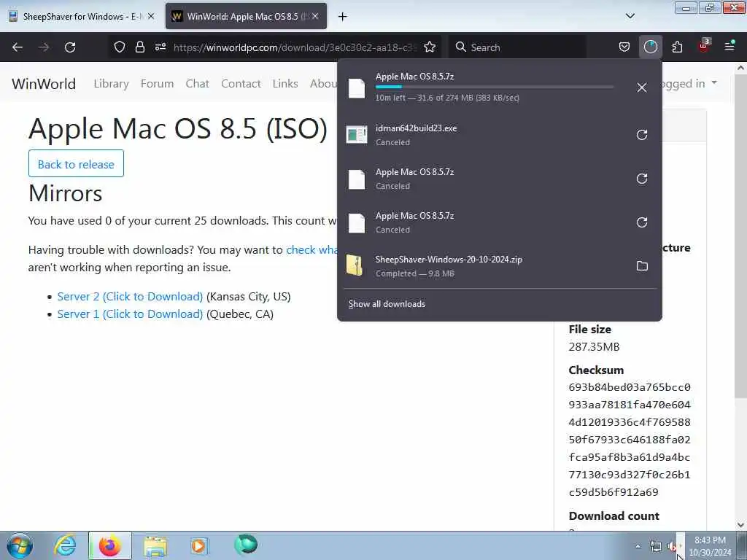This screenshot has width=747, height=560.
Task: Download from Server 2 Kansas City
Action: coord(130,296)
